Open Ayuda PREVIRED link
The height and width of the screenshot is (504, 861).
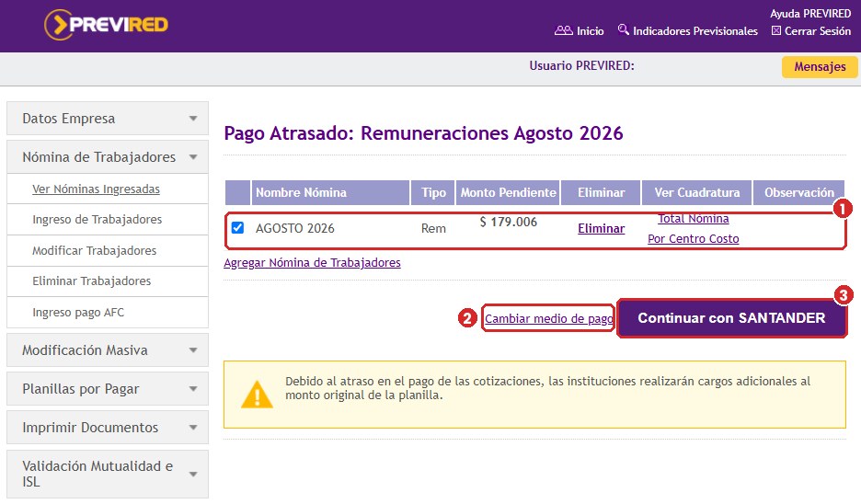810,14
